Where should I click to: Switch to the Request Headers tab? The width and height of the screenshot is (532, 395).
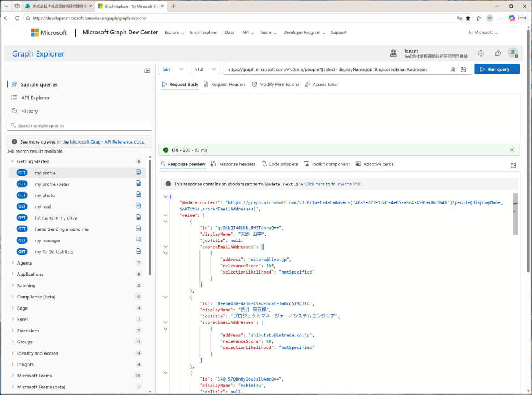[224, 84]
